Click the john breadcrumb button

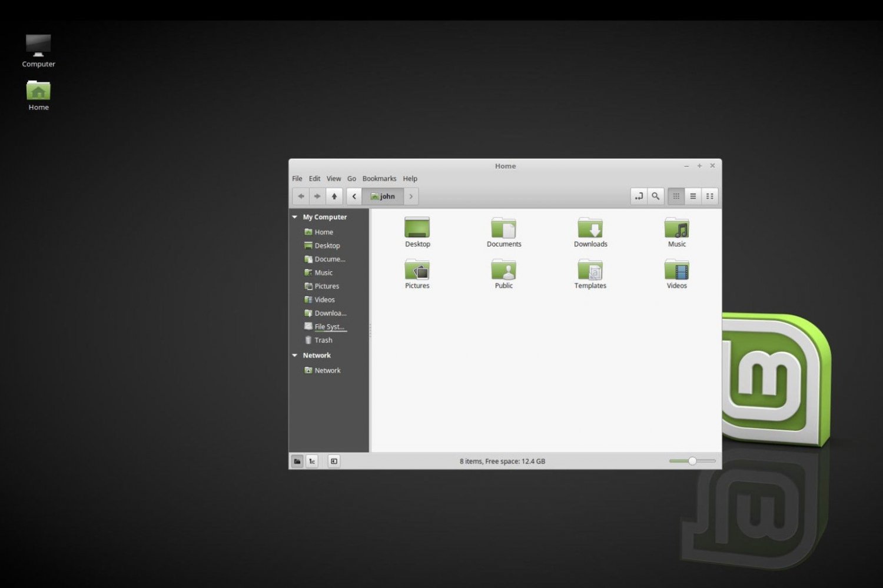coord(383,196)
